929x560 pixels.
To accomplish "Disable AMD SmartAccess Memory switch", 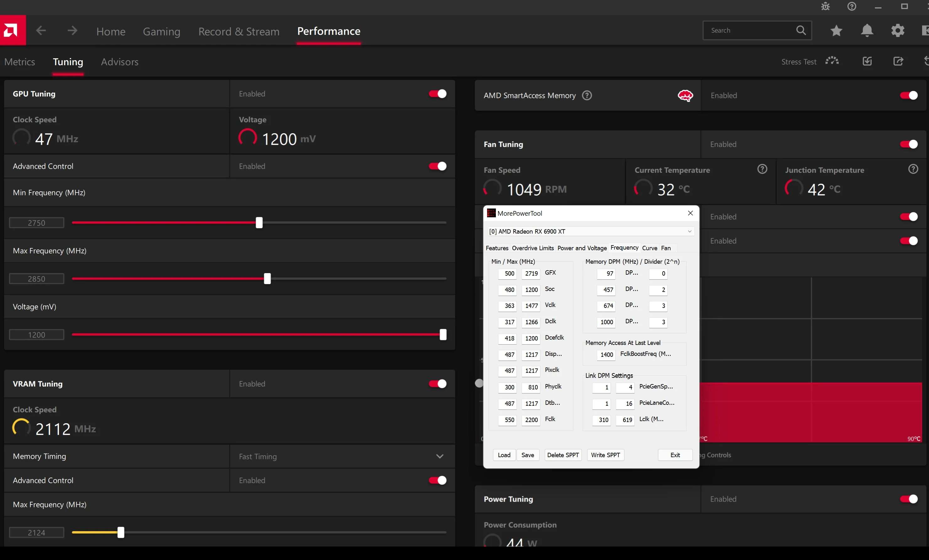I will pyautogui.click(x=909, y=95).
